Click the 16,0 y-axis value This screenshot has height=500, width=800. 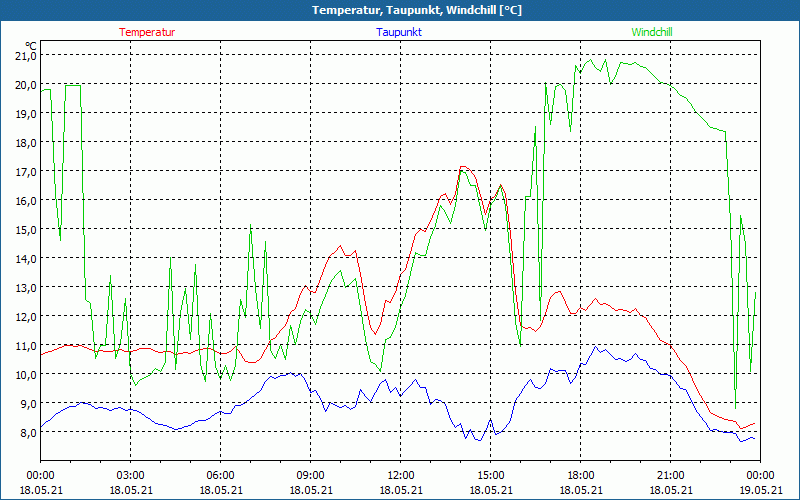click(26, 201)
